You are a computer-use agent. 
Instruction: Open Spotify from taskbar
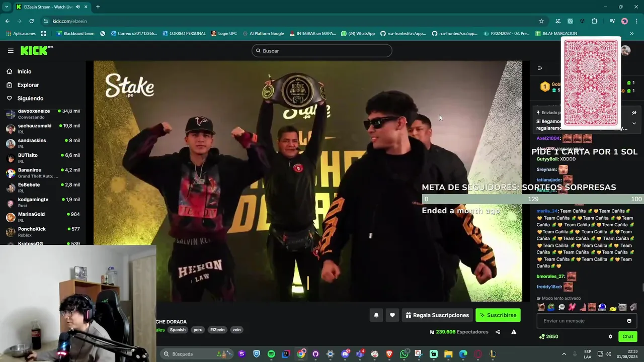point(271,354)
